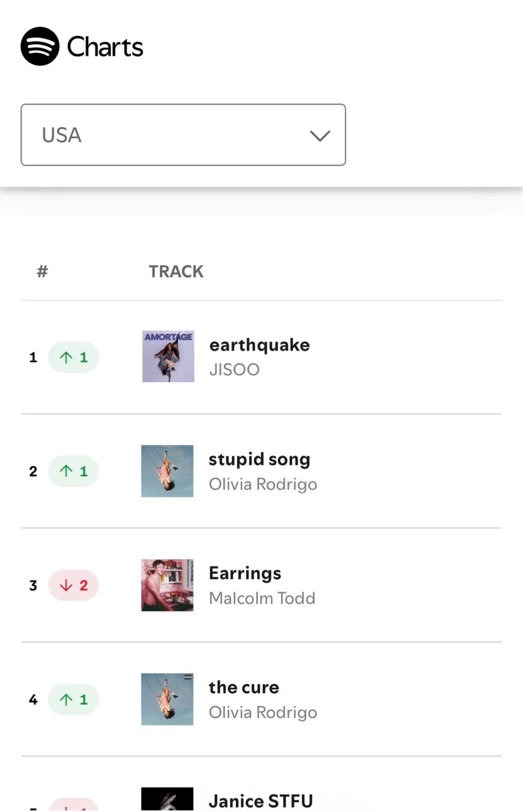Open the Earrings cover art thumbnail
Viewport: 523px width, 812px height.
(x=167, y=585)
